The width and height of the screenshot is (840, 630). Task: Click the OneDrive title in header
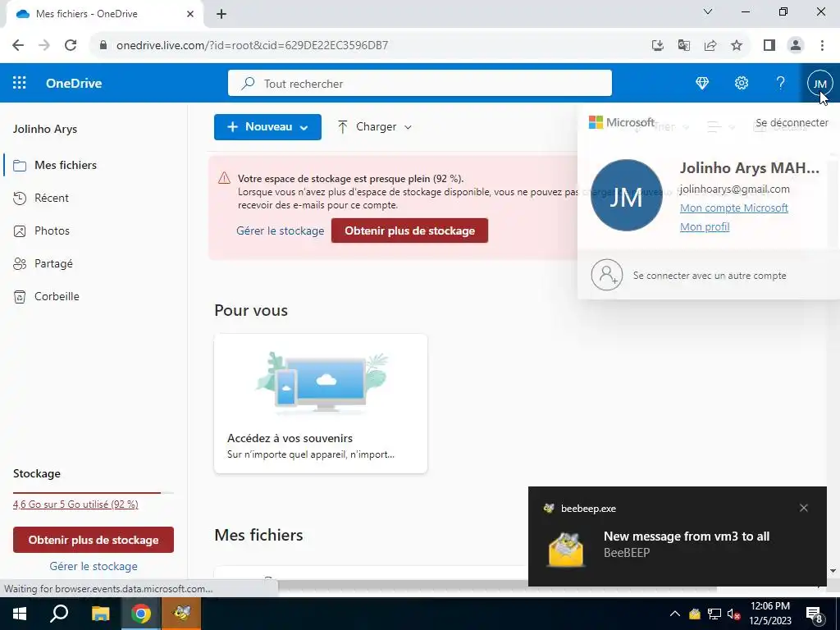click(74, 83)
